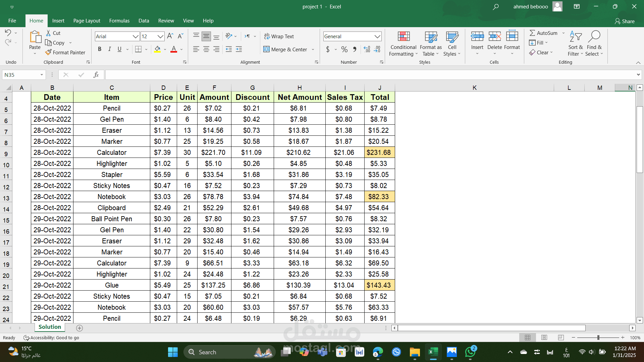Viewport: 644px width, 362px height.
Task: Open Cell Styles gallery
Action: pos(452,44)
